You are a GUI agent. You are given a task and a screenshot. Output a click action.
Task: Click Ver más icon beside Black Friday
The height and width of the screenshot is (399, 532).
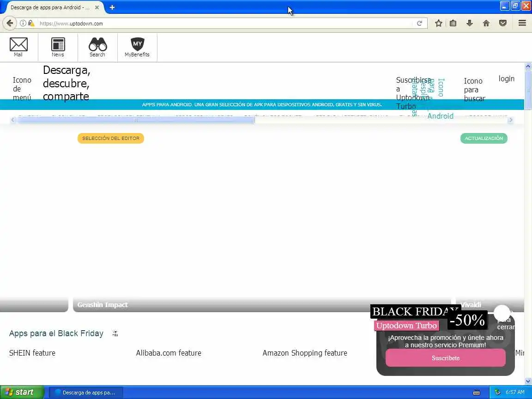115,333
